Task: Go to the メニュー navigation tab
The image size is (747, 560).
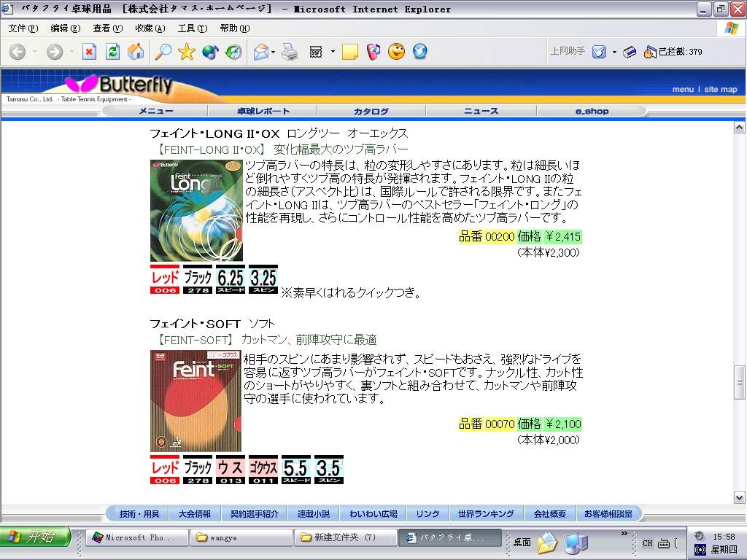Action: click(156, 111)
